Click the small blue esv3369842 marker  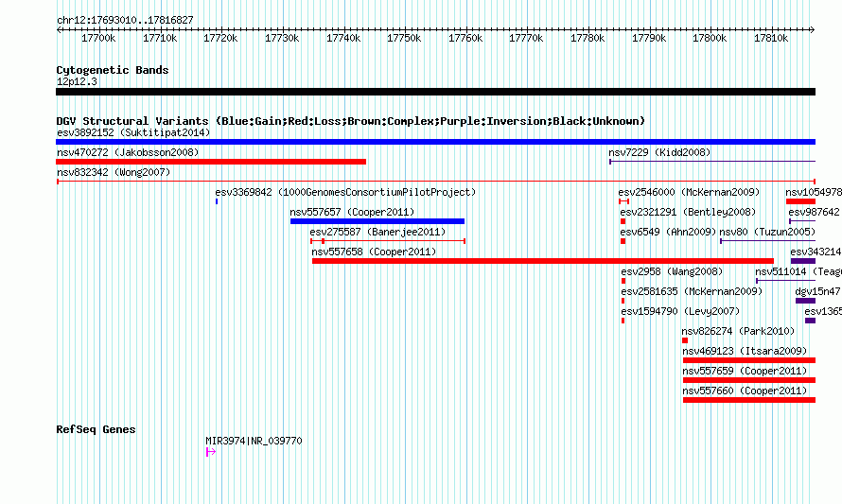click(x=217, y=201)
